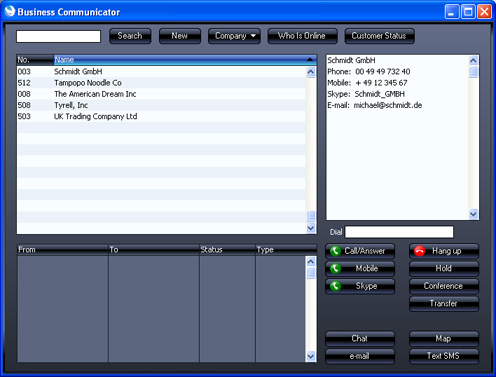The width and height of the screenshot is (496, 377).
Task: Click contact number 503 cell
Action: pyautogui.click(x=24, y=116)
